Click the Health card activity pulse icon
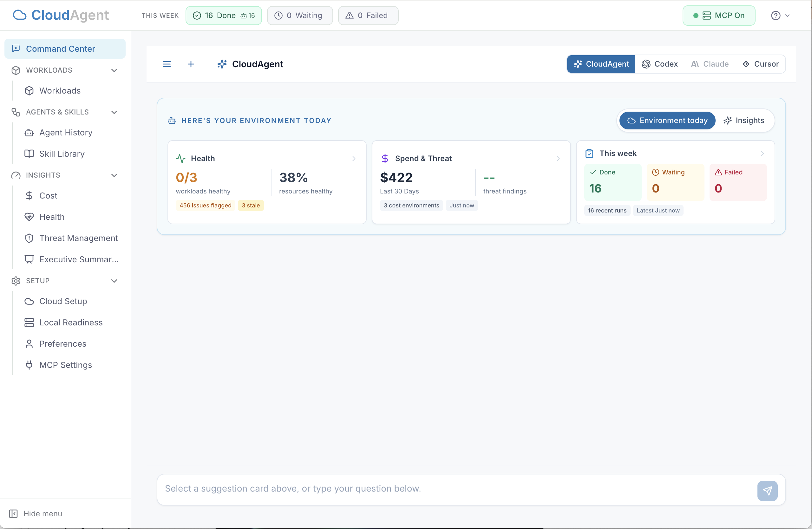812x529 pixels. coord(180,159)
